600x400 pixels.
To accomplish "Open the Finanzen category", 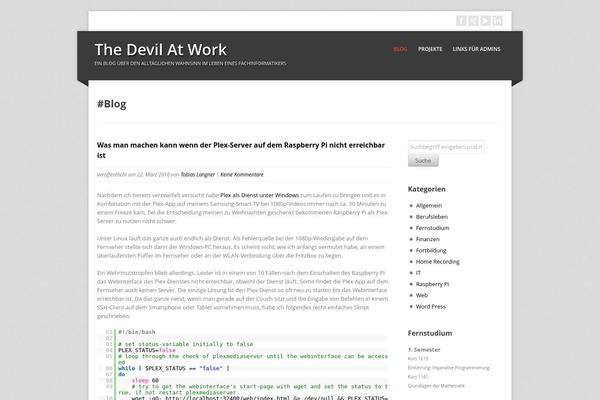I will click(x=428, y=239).
